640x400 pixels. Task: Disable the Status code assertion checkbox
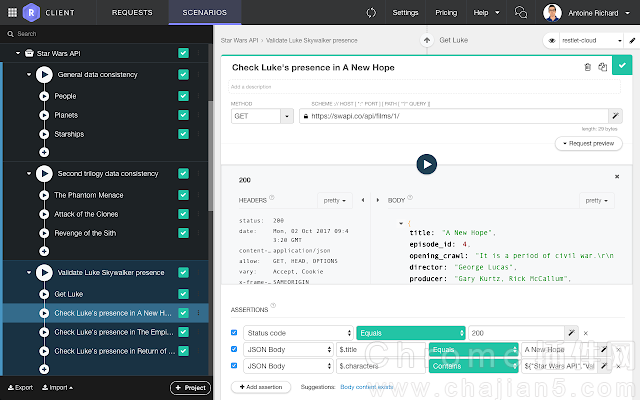[234, 333]
